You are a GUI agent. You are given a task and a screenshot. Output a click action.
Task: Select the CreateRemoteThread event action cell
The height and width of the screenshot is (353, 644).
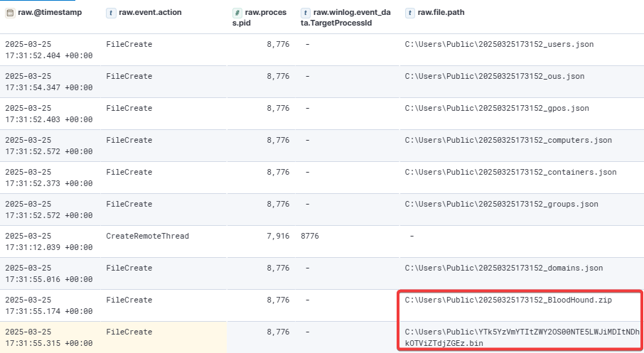147,236
